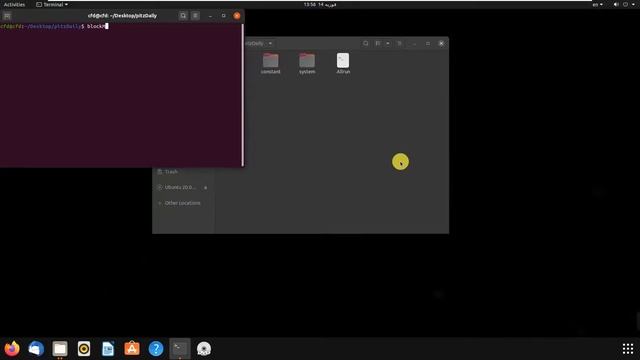Open the Files hamburger menu
This screenshot has width=640, height=360.
pyautogui.click(x=400, y=43)
